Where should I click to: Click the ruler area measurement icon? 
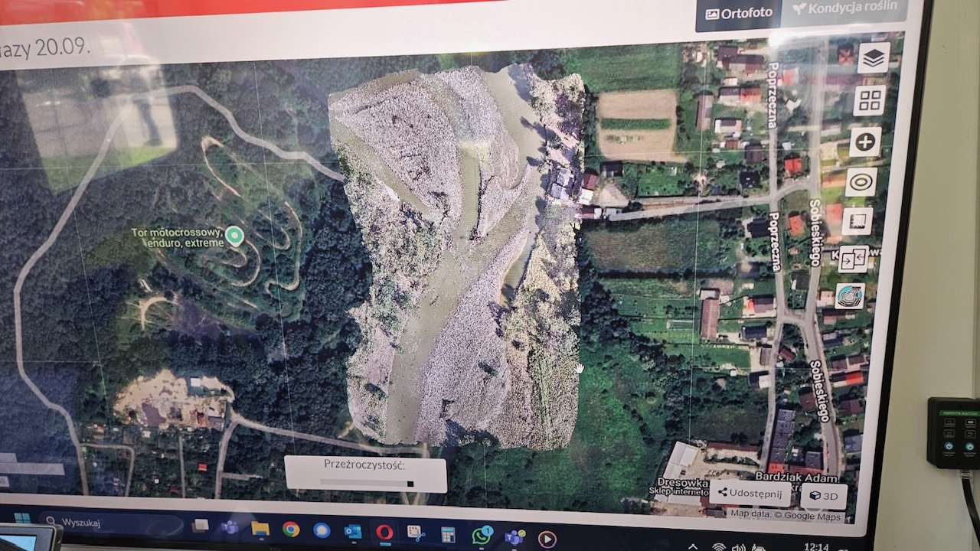[857, 221]
